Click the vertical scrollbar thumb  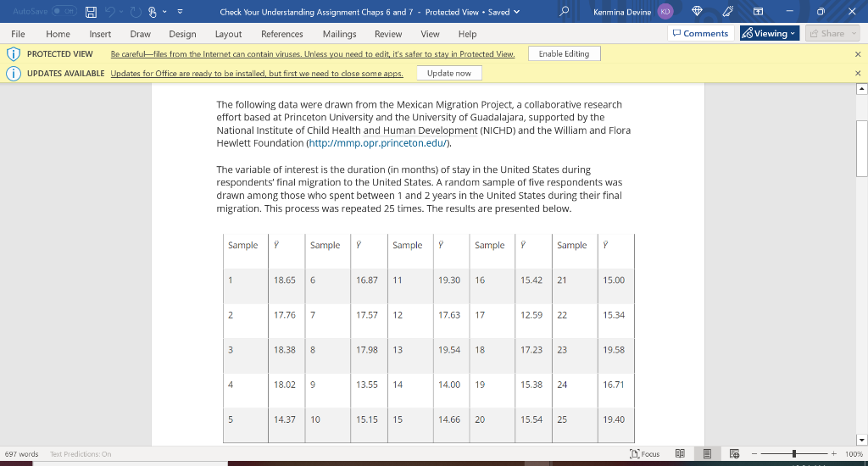click(x=861, y=148)
